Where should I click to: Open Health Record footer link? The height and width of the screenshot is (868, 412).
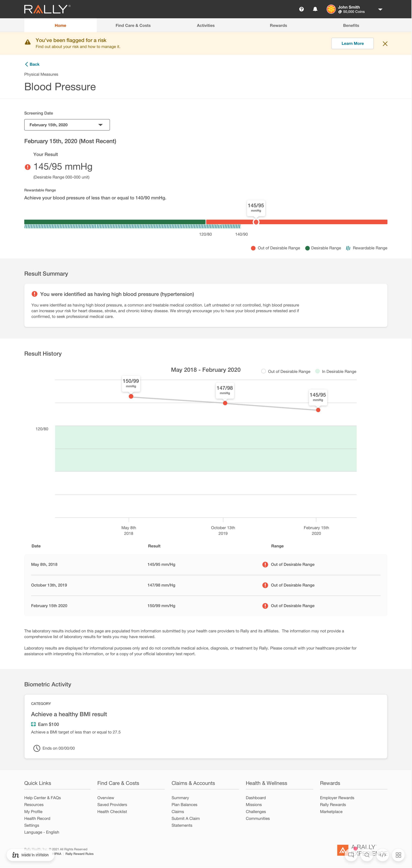[37, 819]
